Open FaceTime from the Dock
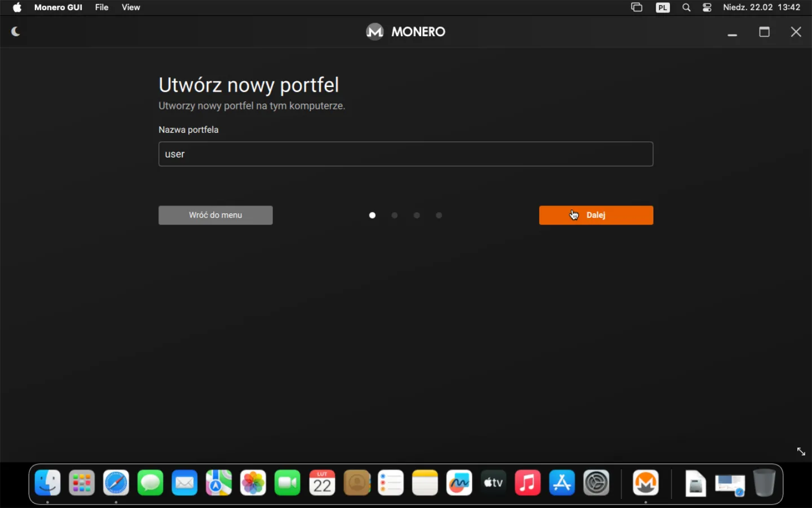 pyautogui.click(x=288, y=483)
